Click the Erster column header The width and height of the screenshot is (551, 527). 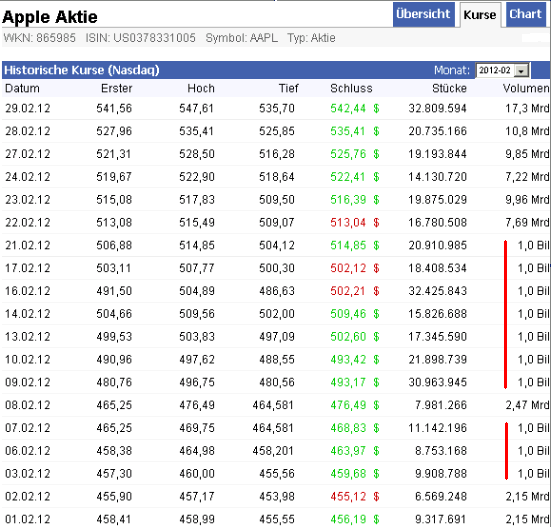tap(116, 88)
